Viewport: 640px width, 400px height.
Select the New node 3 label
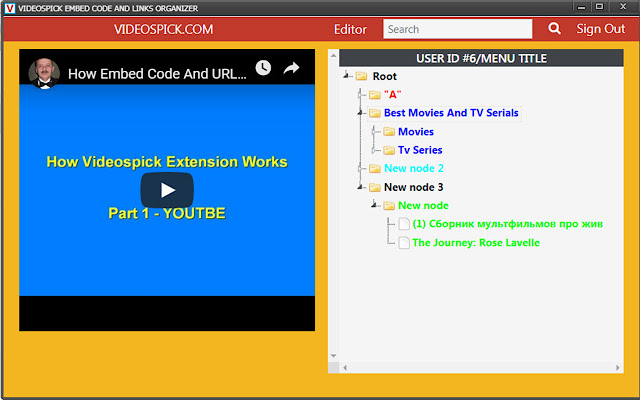(413, 187)
